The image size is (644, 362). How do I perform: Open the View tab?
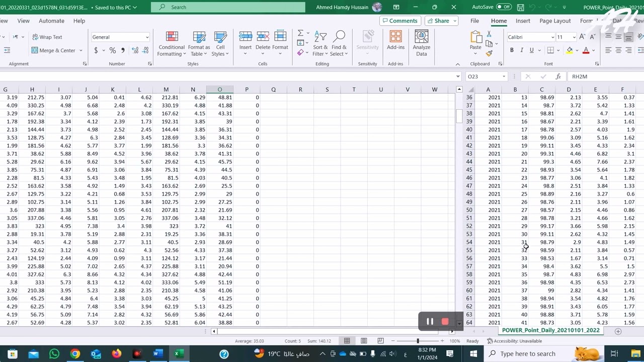tap(24, 21)
